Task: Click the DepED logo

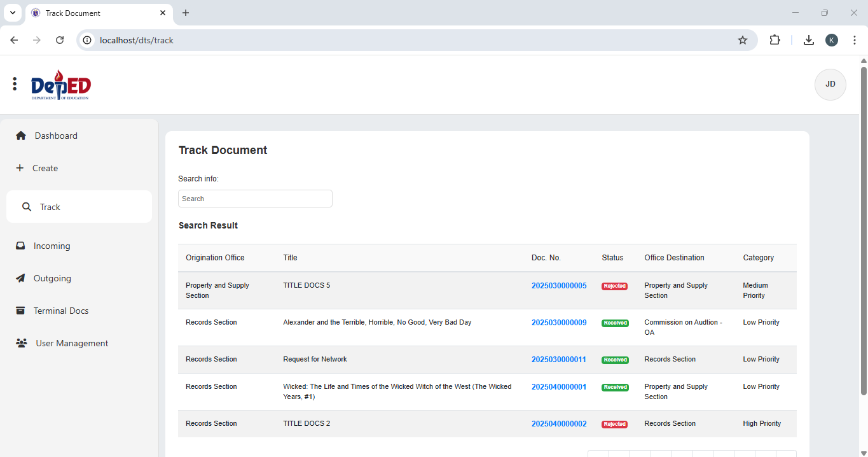Action: click(x=61, y=85)
